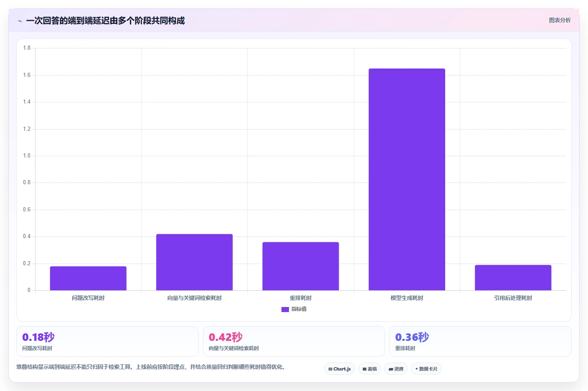Select the tall 模型生成耗时 bar
The image size is (588, 391).
click(407, 179)
